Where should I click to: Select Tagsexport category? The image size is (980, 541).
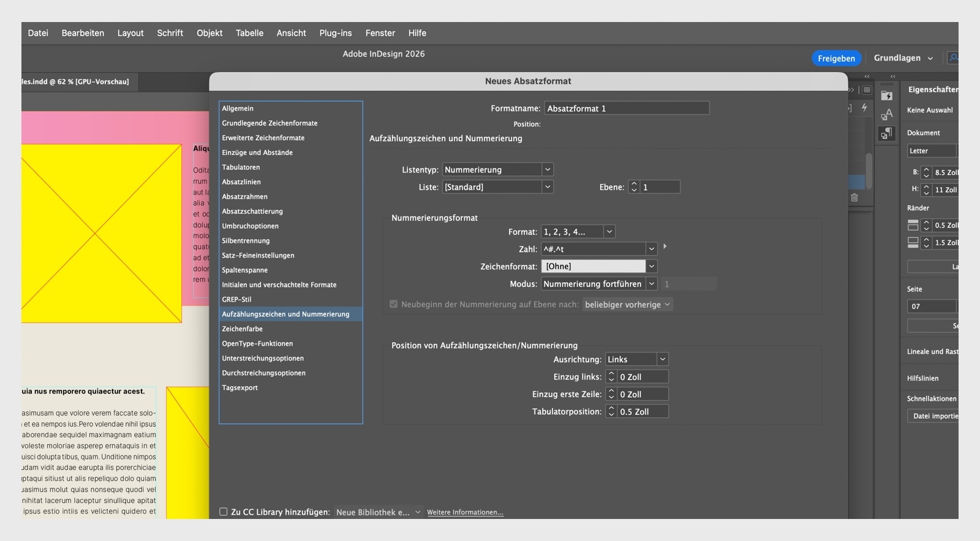[290, 387]
